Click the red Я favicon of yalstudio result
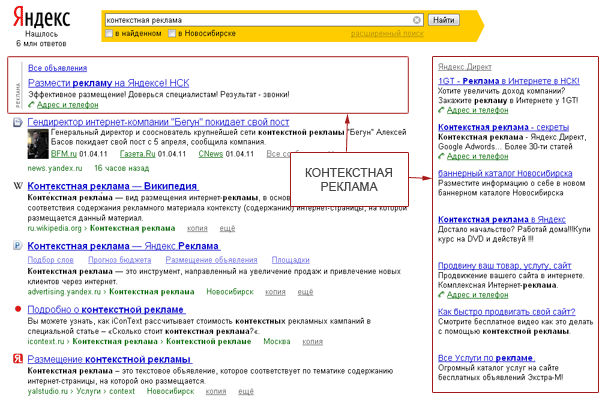Viewport: 605px width, 402px height. tap(18, 358)
